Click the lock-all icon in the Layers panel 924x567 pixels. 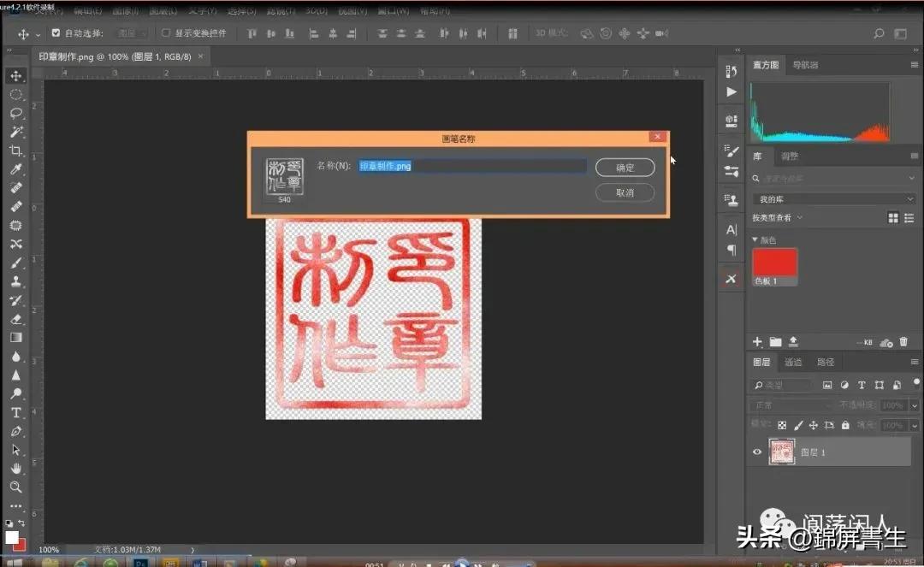click(846, 425)
